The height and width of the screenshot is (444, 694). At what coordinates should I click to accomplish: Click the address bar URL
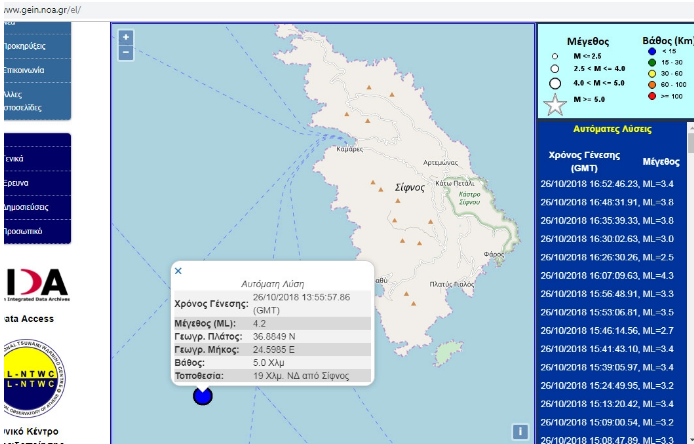[x=40, y=9]
